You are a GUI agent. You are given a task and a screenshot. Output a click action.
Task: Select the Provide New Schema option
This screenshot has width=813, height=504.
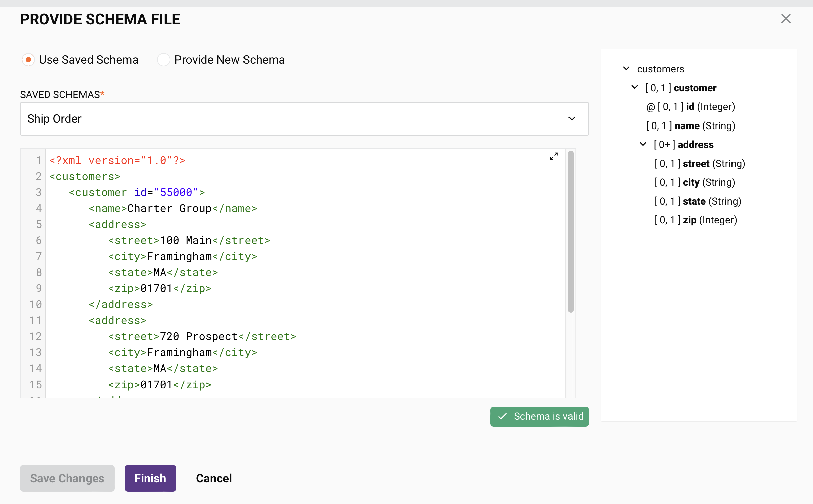(163, 59)
